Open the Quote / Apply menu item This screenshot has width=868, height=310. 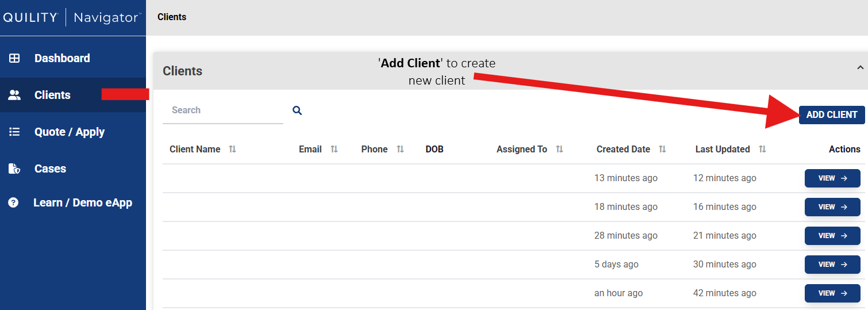pyautogui.click(x=70, y=132)
